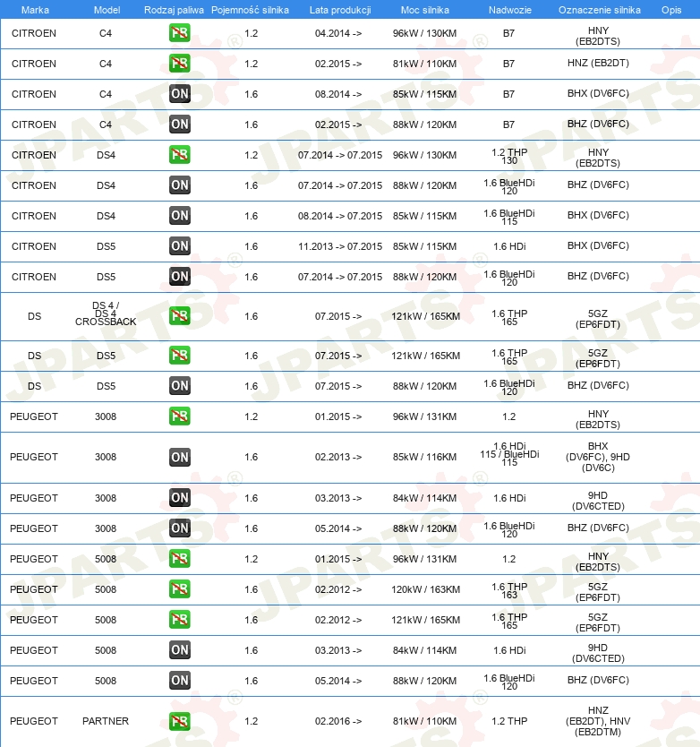Click the Marka column header
This screenshot has height=747, width=700.
pos(35,10)
